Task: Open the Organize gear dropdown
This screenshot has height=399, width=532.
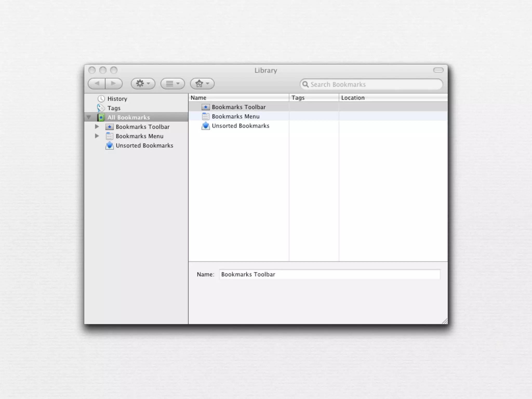Action: coord(143,84)
